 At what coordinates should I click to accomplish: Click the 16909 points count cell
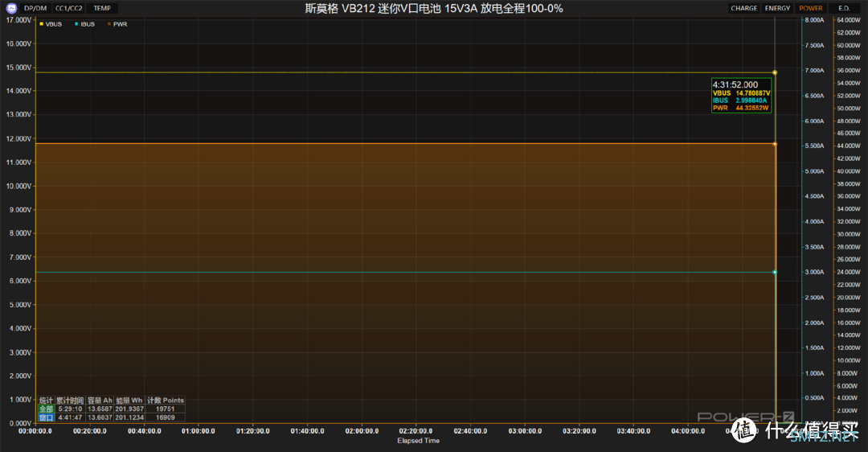point(165,417)
